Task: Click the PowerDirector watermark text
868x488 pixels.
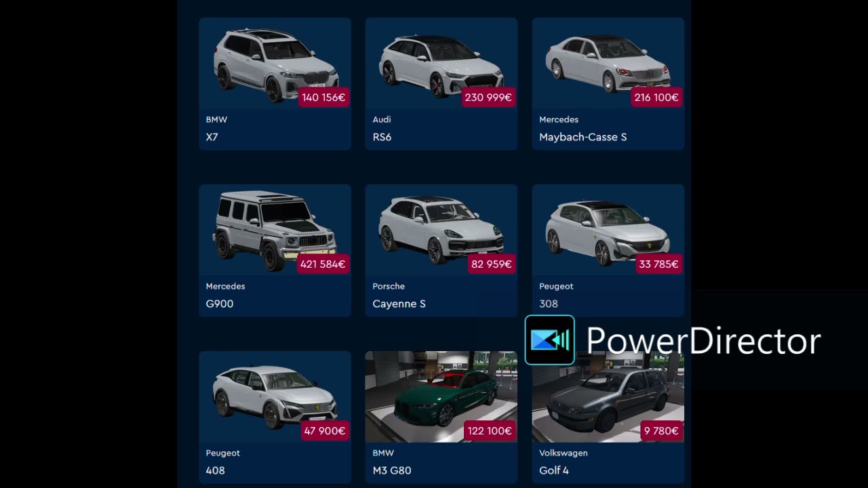Action: pyautogui.click(x=703, y=340)
